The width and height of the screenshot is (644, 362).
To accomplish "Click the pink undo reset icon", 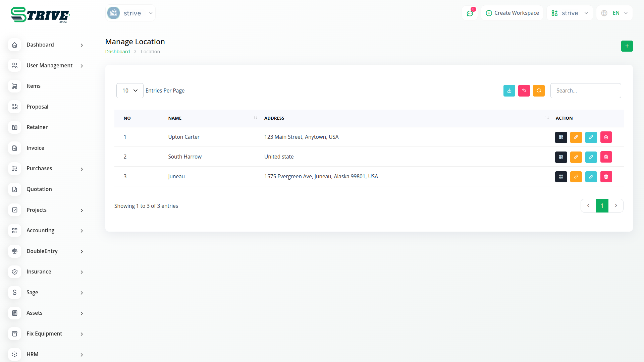I will click(524, 90).
